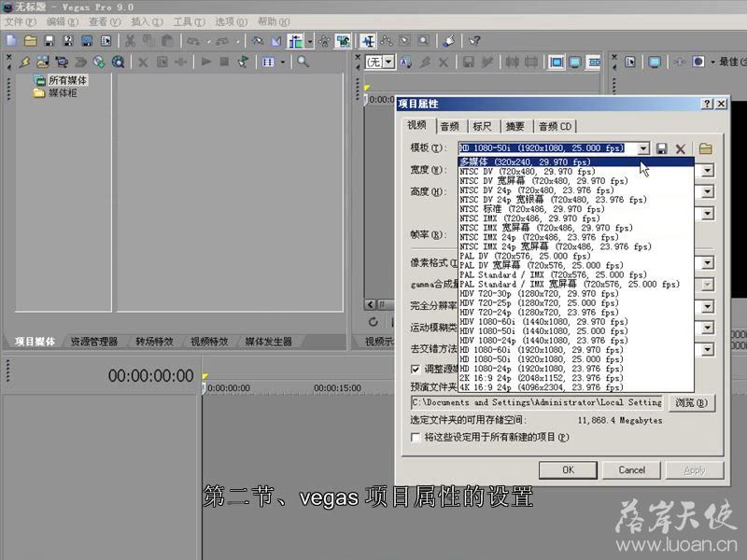Click the New project icon in toolbar

11,41
